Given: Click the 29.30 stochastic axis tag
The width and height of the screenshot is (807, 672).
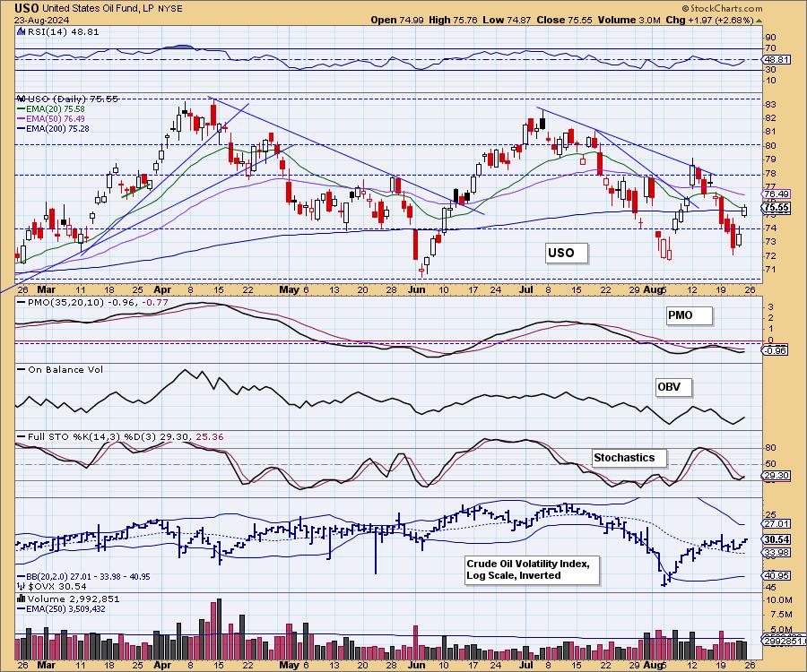Looking at the screenshot, I should (x=777, y=476).
